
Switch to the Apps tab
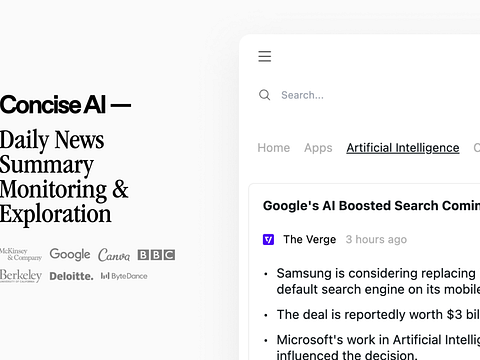(318, 148)
